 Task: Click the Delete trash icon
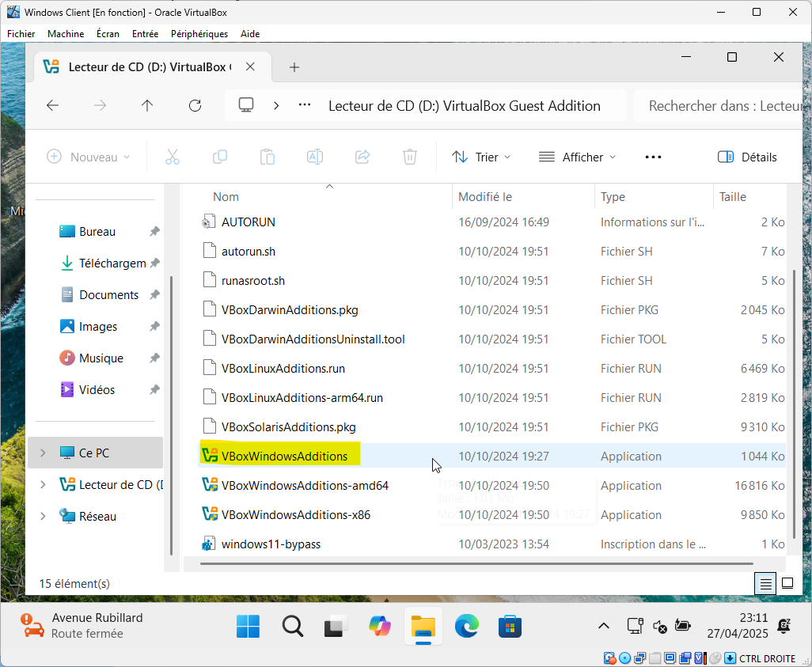tap(410, 157)
